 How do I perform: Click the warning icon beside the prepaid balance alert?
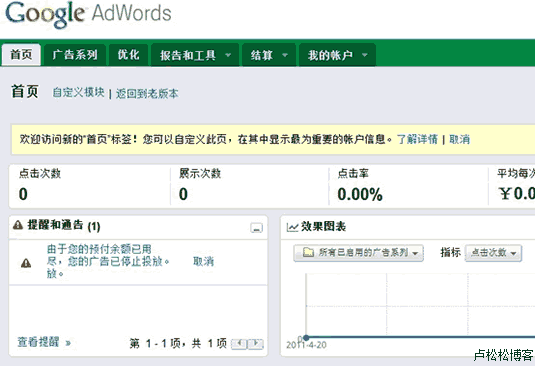tap(26, 263)
